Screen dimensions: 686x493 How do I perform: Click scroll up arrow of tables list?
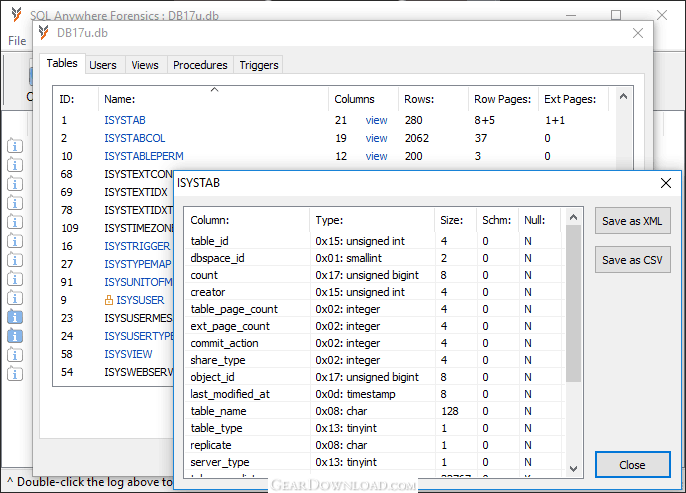[623, 97]
